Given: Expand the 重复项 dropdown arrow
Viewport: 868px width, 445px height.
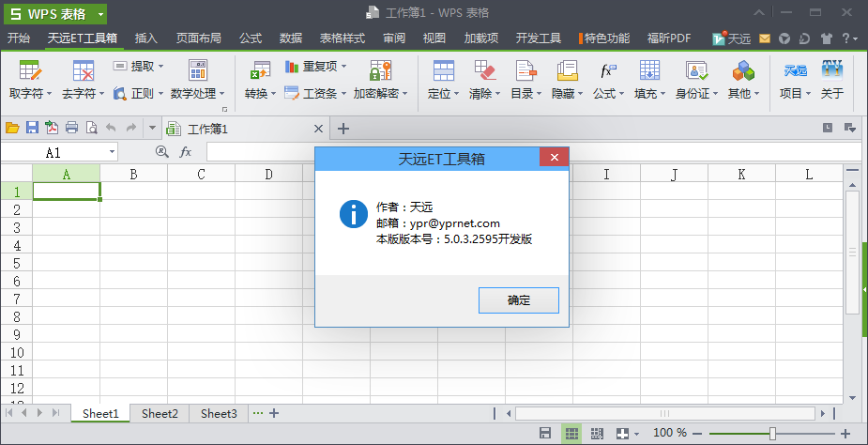Looking at the screenshot, I should click(343, 67).
